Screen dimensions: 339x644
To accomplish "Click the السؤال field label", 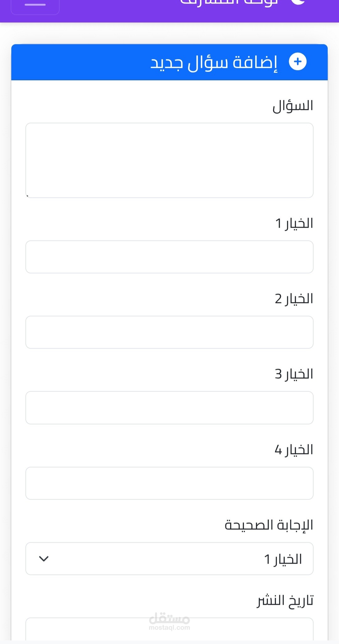I will [x=293, y=106].
